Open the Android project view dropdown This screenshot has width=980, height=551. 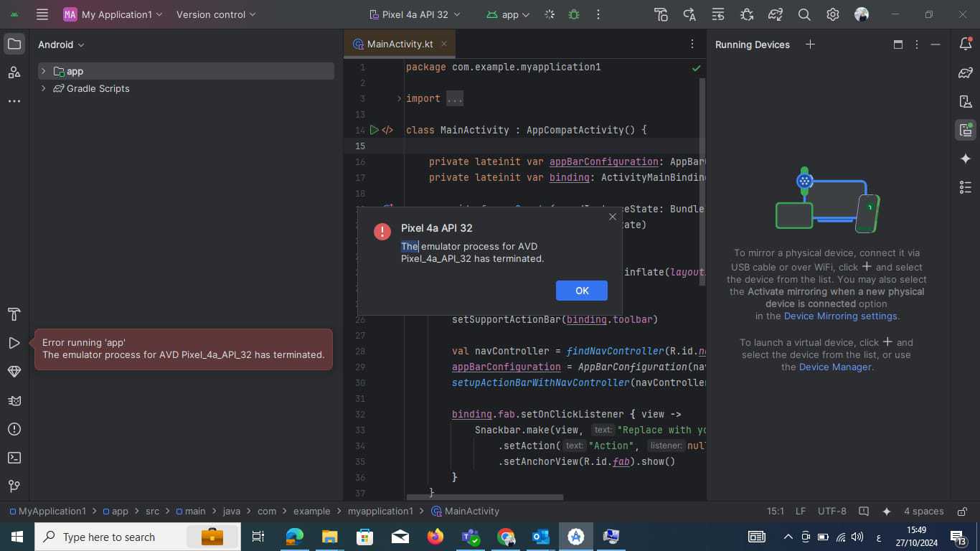click(61, 44)
